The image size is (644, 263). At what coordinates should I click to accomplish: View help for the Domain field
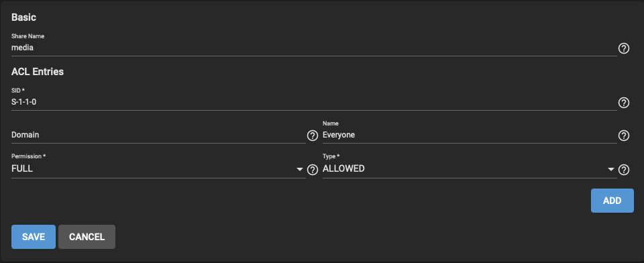click(313, 136)
